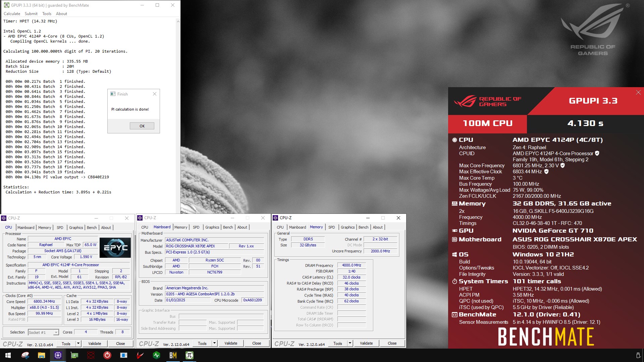Image resolution: width=644 pixels, height=362 pixels.
Task: Open the blue window taskbar app
Action: [x=124, y=355]
